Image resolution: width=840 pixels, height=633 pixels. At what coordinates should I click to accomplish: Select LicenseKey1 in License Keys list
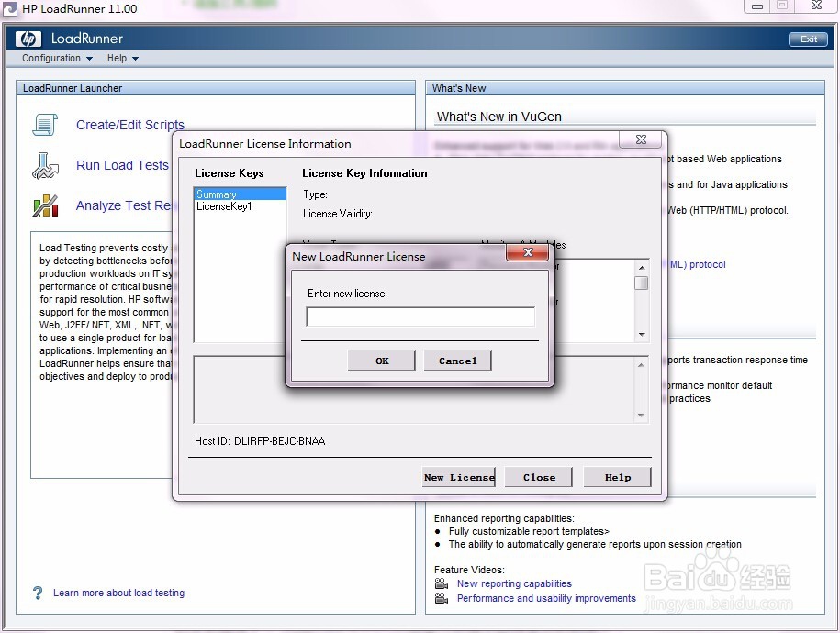pos(240,206)
